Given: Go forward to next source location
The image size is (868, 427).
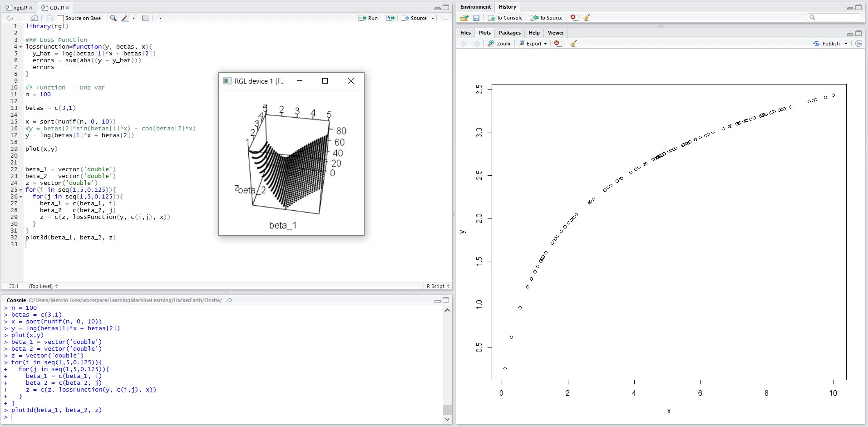Looking at the screenshot, I should 19,18.
